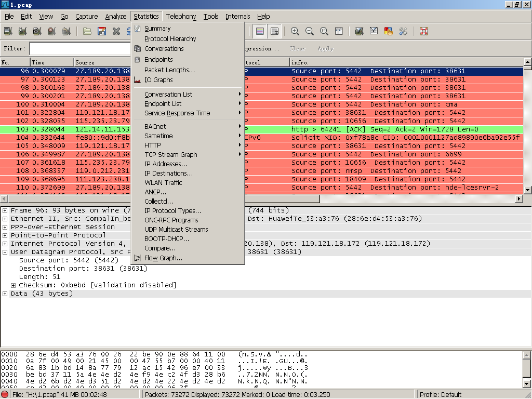This screenshot has width=532, height=399.
Task: Open preferences wrench toolbar icon
Action: [x=403, y=31]
